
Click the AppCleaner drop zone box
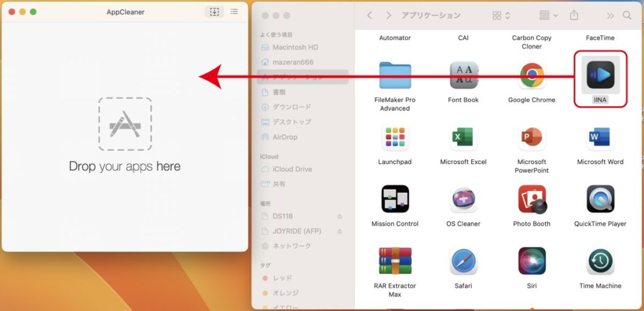pyautogui.click(x=125, y=124)
